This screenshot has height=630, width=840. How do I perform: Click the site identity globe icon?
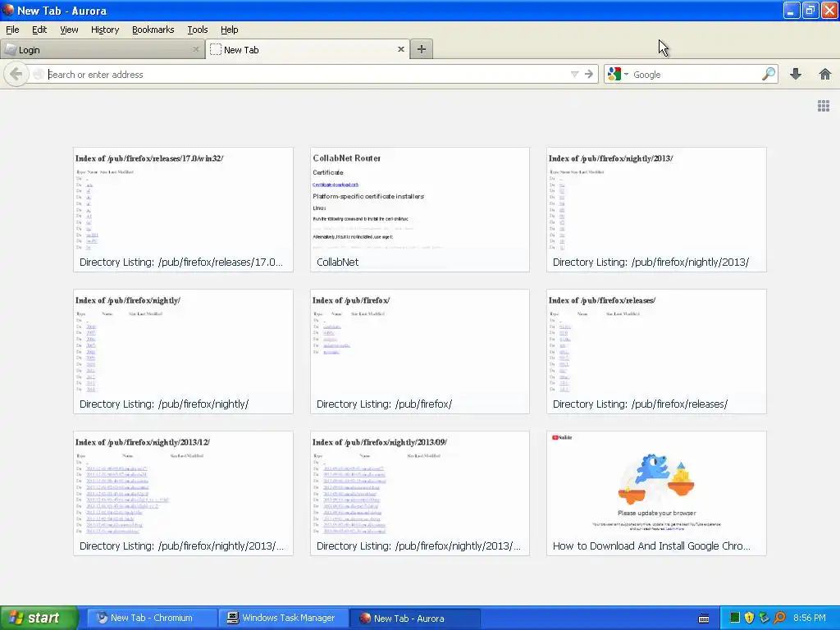pyautogui.click(x=38, y=74)
